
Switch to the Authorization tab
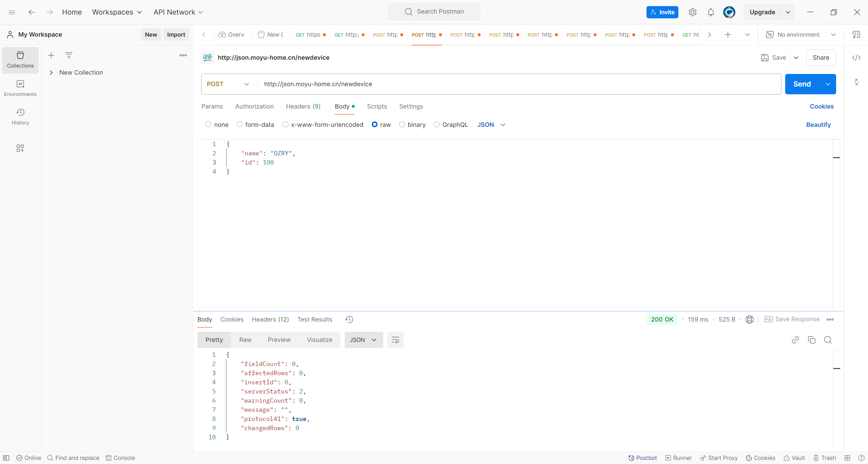254,107
